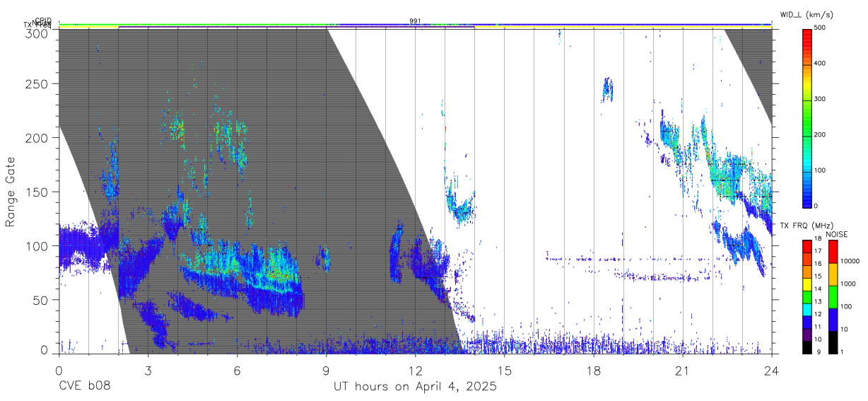The image size is (868, 401).
Task: Click the WID⊥ rainbow gradient colorbar
Action: [x=807, y=117]
